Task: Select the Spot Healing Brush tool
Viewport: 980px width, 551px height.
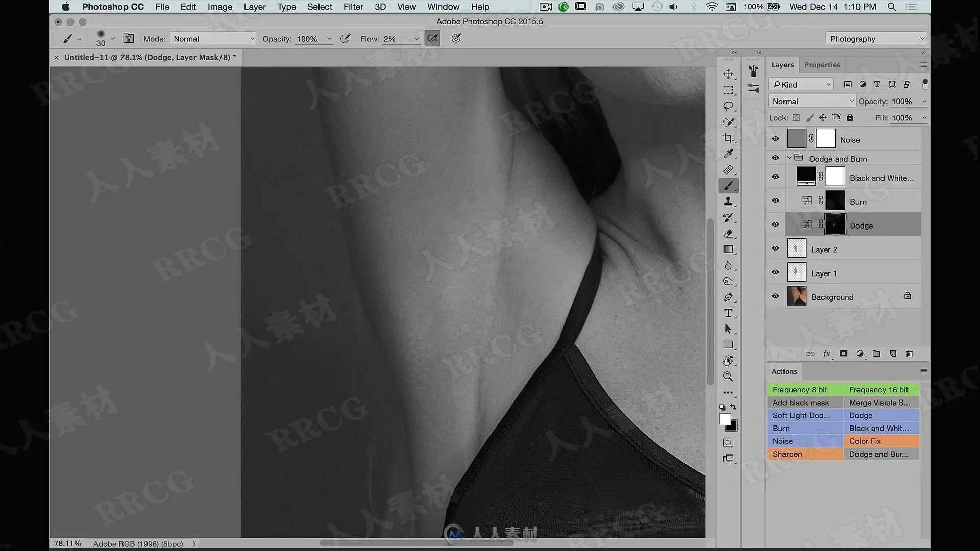Action: (x=728, y=169)
